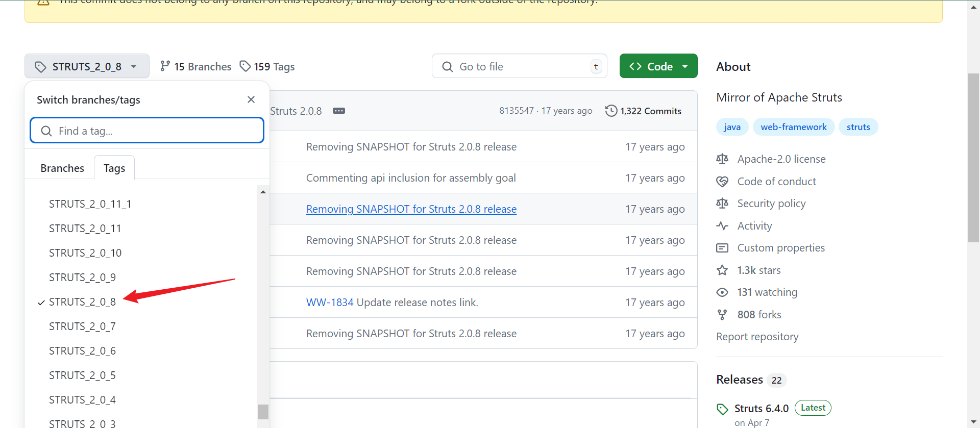Click the search magnifier in Go to file
The image size is (980, 428).
[448, 67]
